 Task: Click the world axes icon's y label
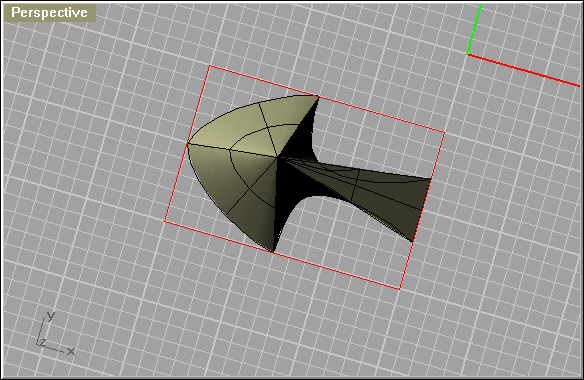click(x=51, y=316)
